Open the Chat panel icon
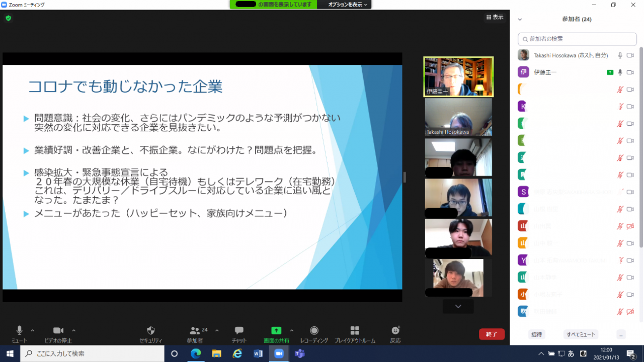This screenshot has height=362, width=644. tap(239, 330)
